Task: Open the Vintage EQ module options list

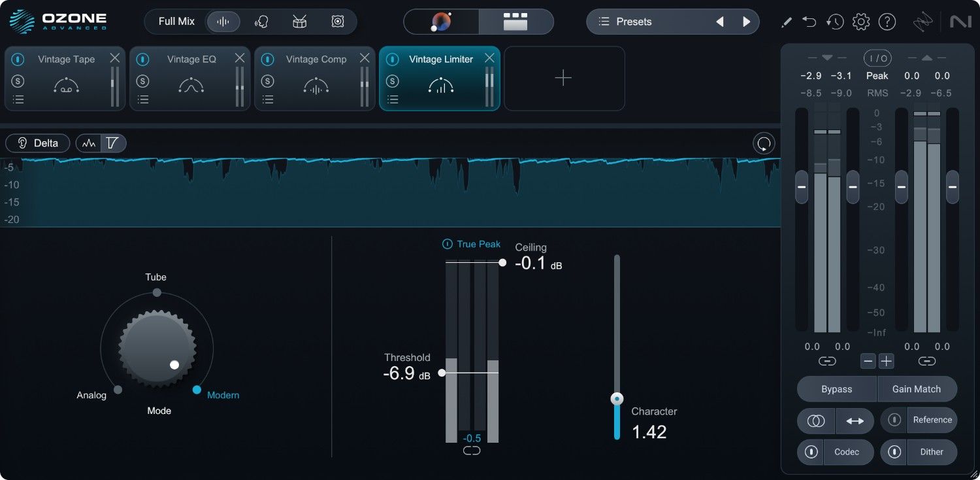Action: click(x=142, y=99)
